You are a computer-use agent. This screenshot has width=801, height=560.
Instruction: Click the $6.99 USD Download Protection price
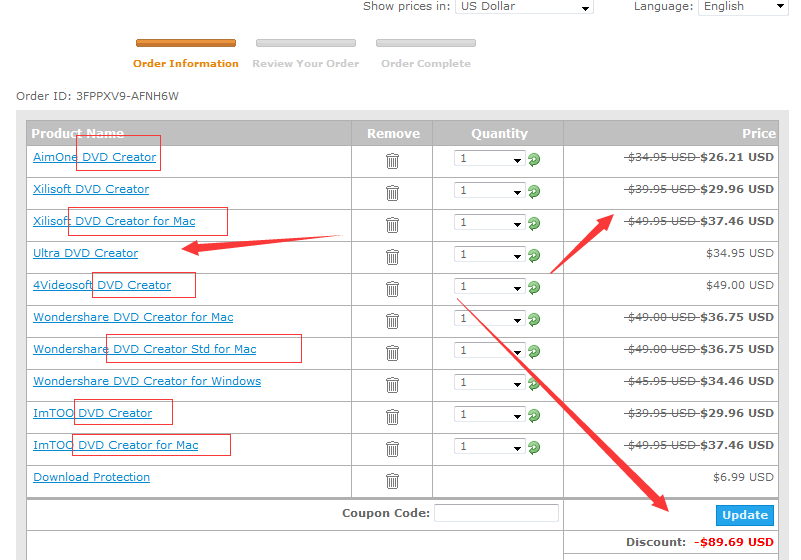click(743, 477)
